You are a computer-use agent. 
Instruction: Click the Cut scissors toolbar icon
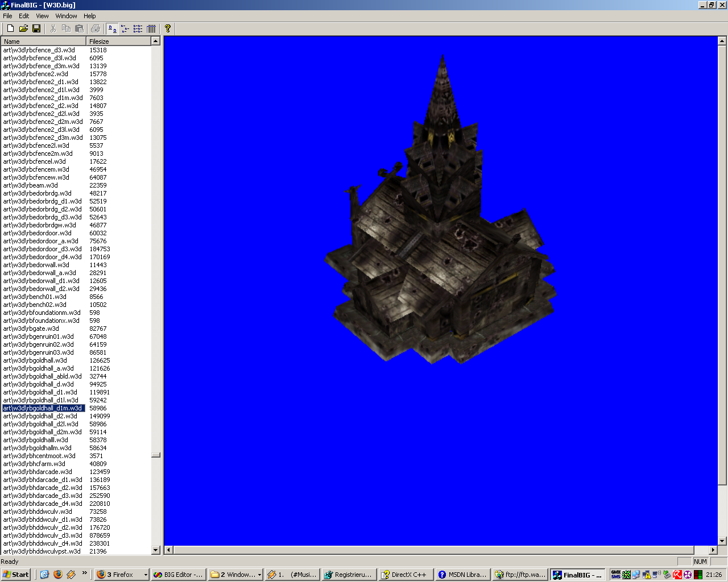point(53,28)
